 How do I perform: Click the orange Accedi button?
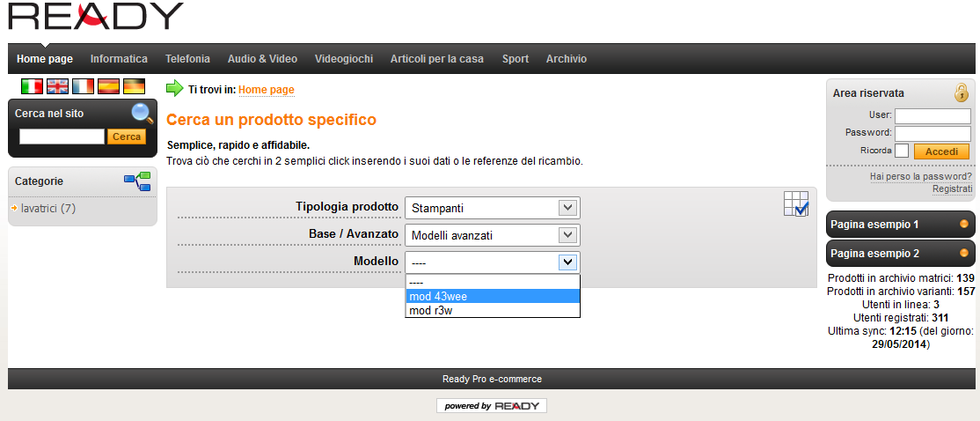click(941, 151)
